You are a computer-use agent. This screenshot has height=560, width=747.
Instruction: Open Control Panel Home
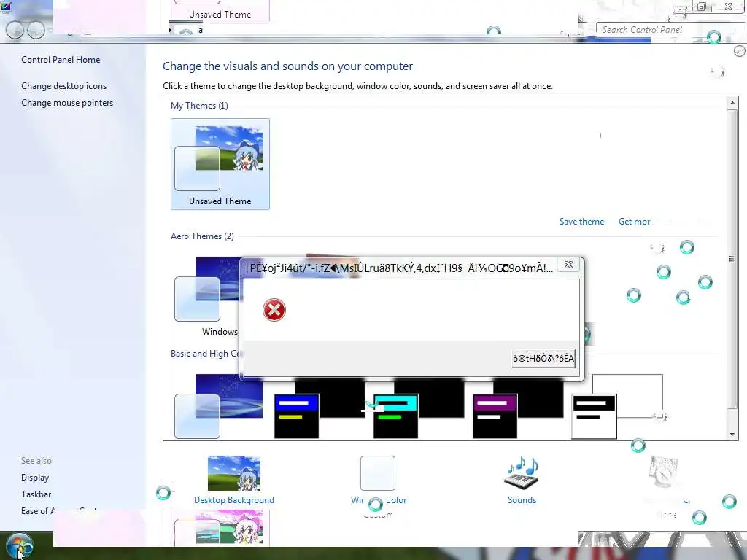(x=61, y=60)
